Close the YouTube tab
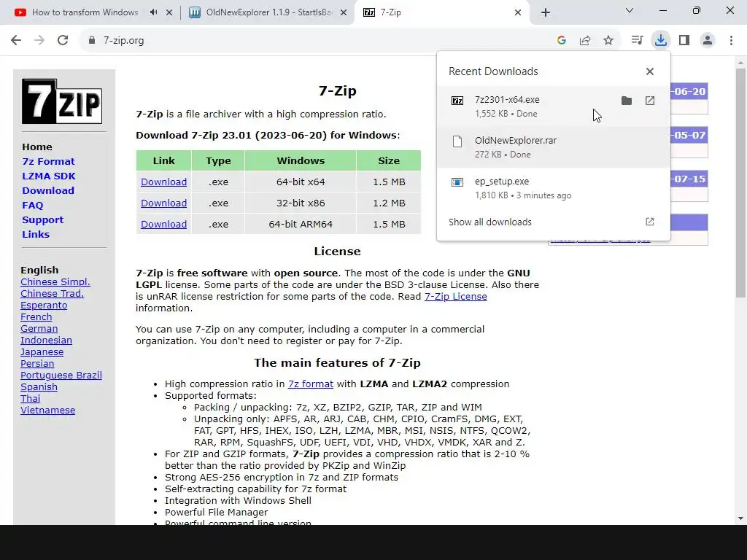 pyautogui.click(x=169, y=12)
